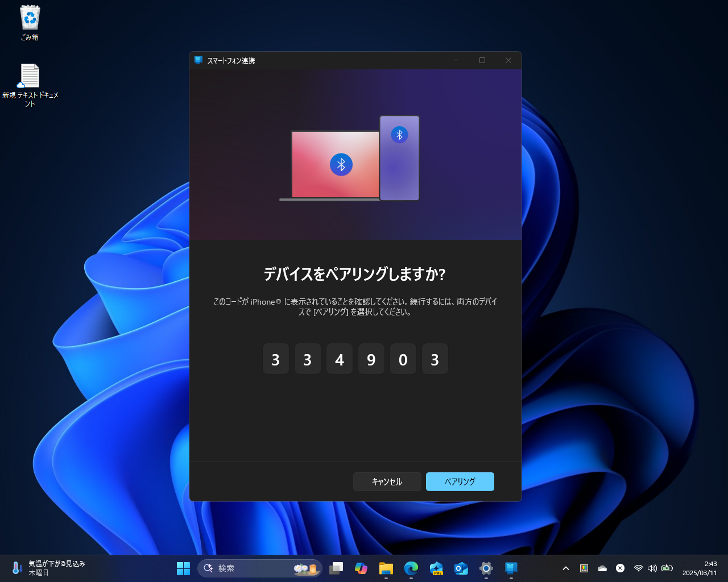This screenshot has height=582, width=728.
Task: Expand hidden icons in the system tray
Action: [x=565, y=568]
